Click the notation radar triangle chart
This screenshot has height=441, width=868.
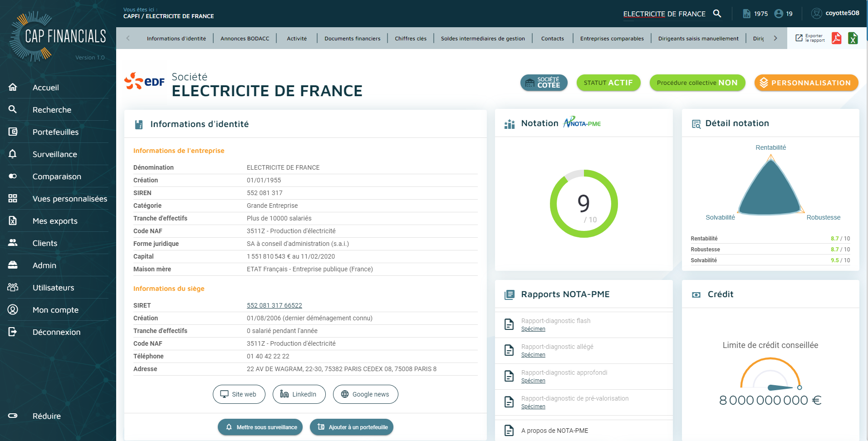click(770, 185)
